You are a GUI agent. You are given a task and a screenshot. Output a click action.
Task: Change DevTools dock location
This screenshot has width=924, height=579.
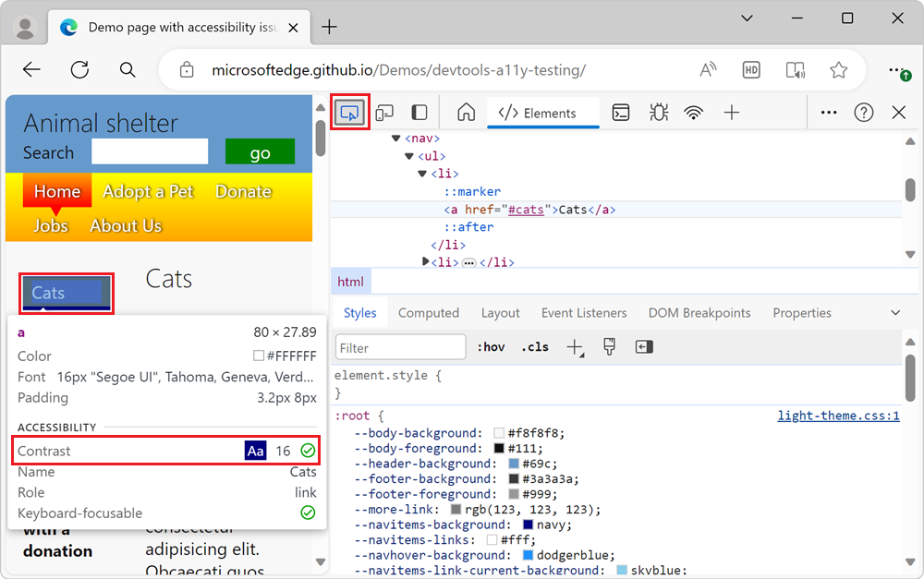pyautogui.click(x=419, y=111)
